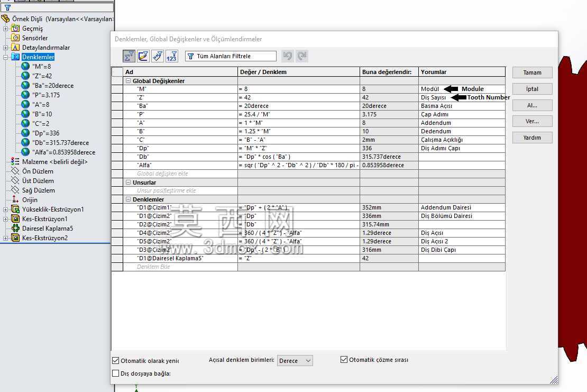Collapse the Denklemler tree node
The width and height of the screenshot is (587, 392).
tap(6, 57)
